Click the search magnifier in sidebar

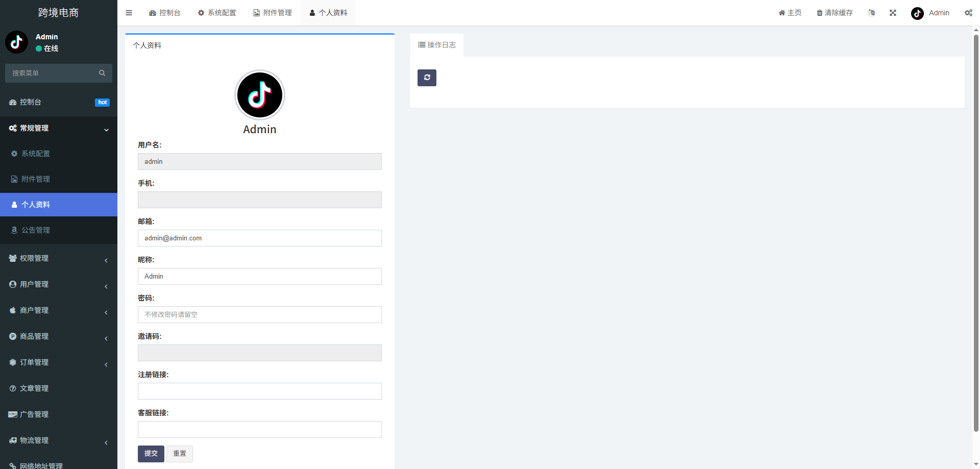[102, 73]
